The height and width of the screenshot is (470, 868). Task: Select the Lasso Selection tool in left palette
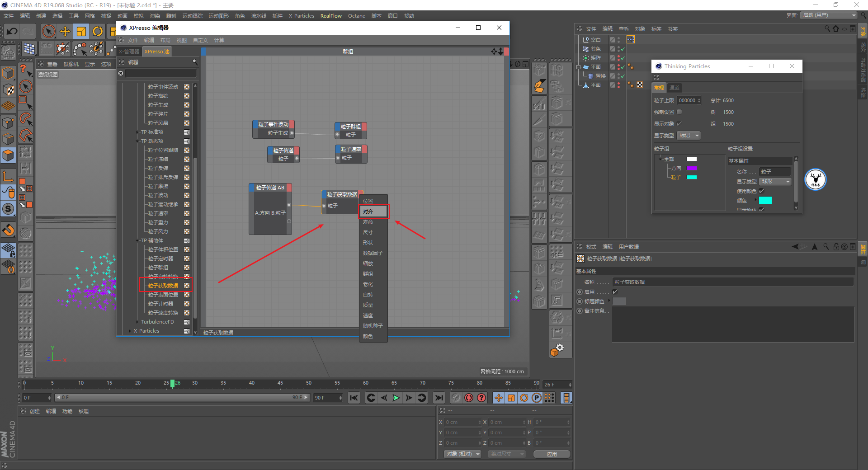click(x=26, y=119)
